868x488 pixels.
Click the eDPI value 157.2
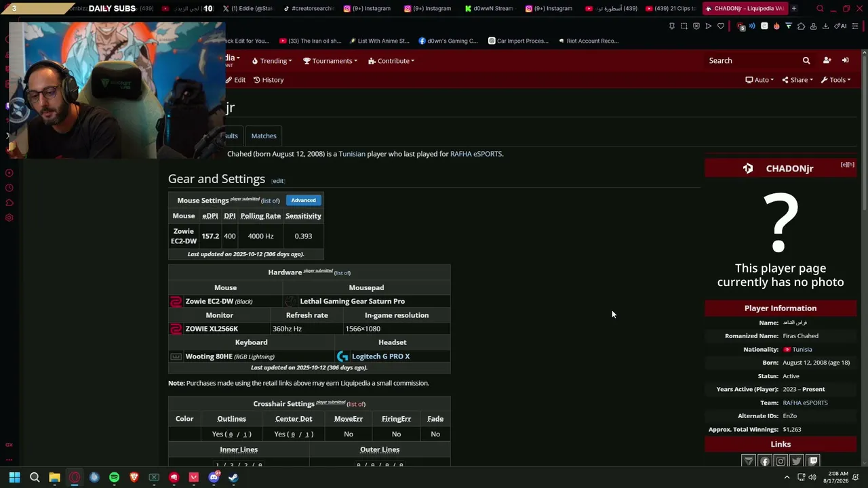click(x=210, y=236)
